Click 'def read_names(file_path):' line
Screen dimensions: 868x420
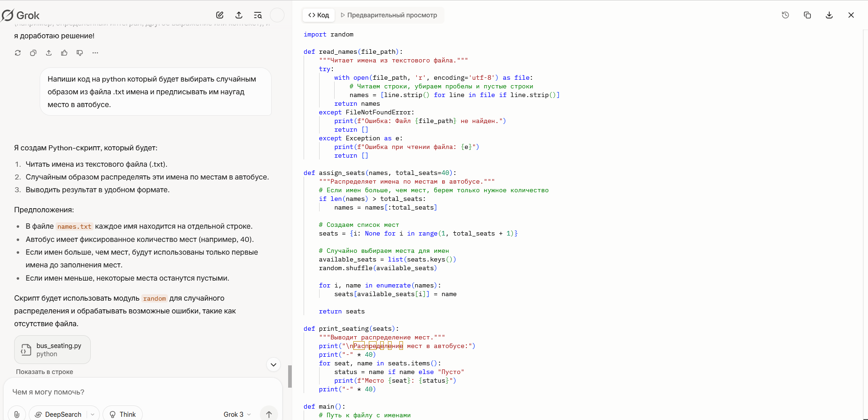pyautogui.click(x=353, y=51)
